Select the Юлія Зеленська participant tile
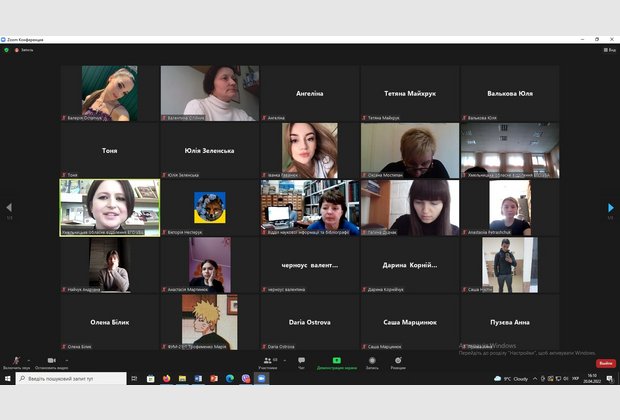 tap(210, 150)
